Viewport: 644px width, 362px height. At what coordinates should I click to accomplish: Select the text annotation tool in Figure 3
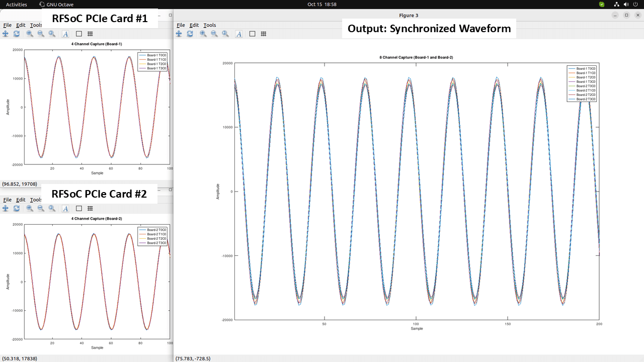pos(238,34)
